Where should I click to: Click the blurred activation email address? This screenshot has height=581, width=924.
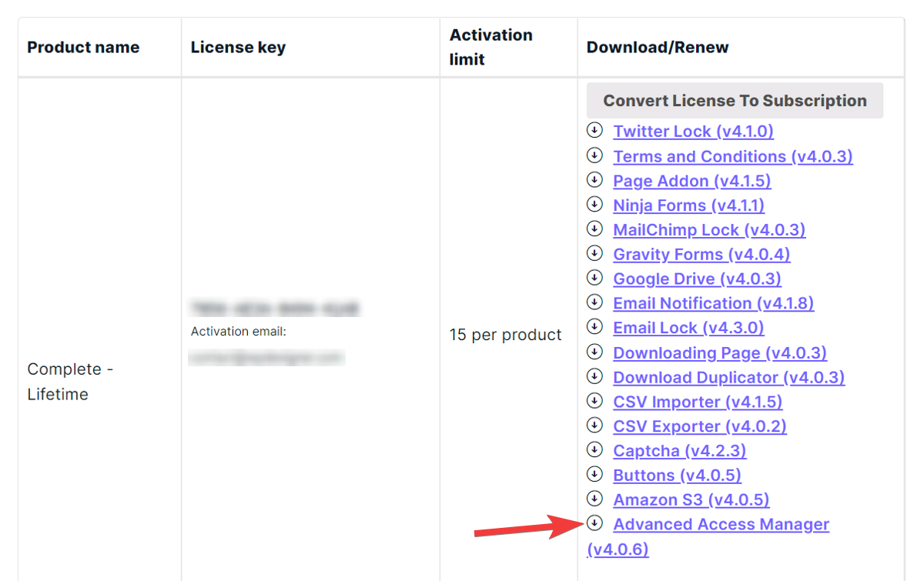click(x=266, y=358)
